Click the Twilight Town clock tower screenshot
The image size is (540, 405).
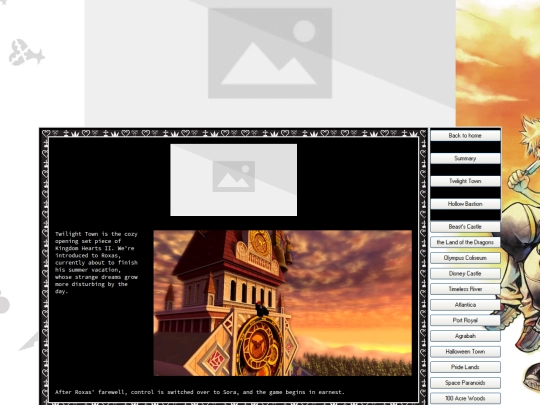tap(282, 303)
